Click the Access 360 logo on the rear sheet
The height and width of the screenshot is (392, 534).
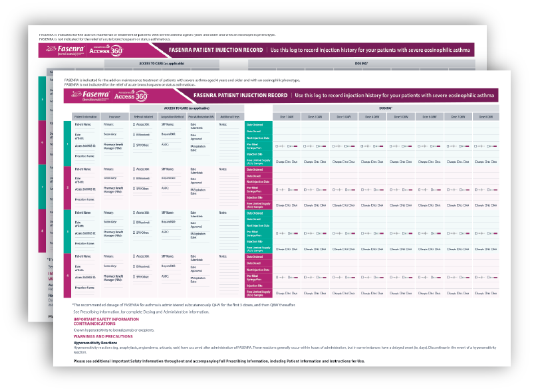click(x=106, y=50)
